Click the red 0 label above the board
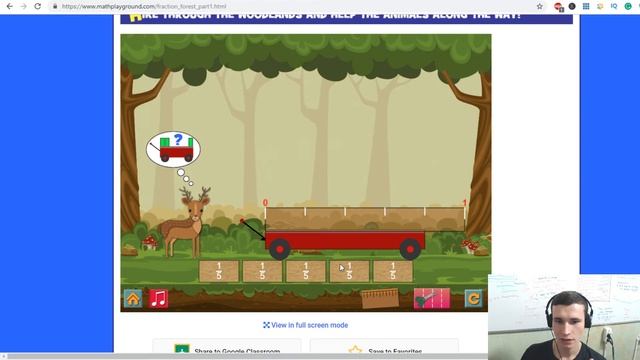640x360 pixels. click(265, 202)
